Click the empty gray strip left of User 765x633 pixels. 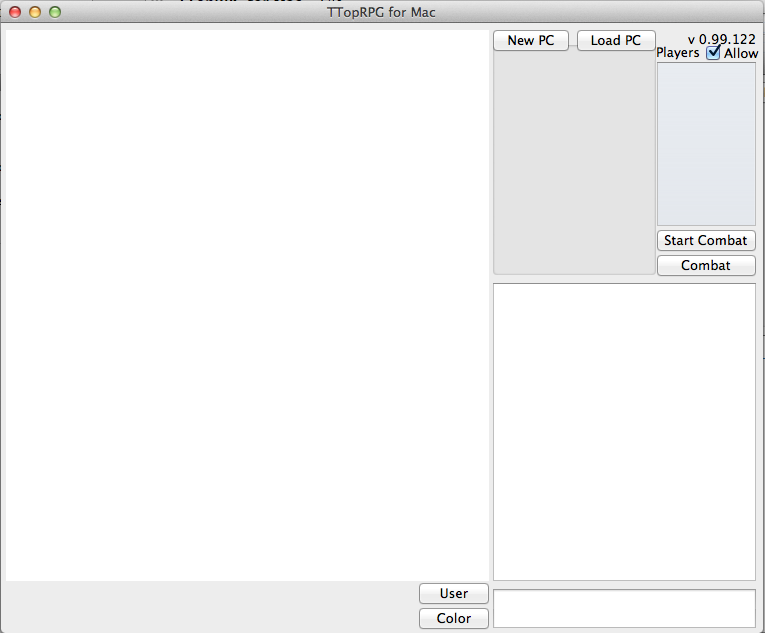[x=210, y=606]
